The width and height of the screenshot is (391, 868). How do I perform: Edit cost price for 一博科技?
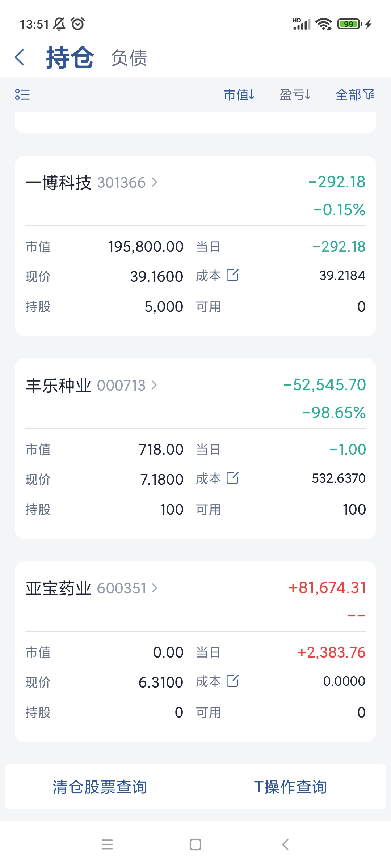point(232,275)
